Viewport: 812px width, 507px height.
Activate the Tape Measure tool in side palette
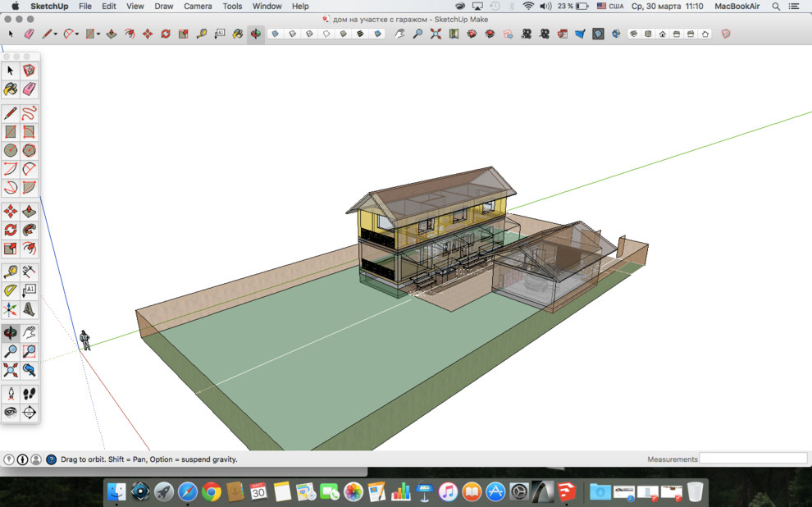(x=11, y=271)
